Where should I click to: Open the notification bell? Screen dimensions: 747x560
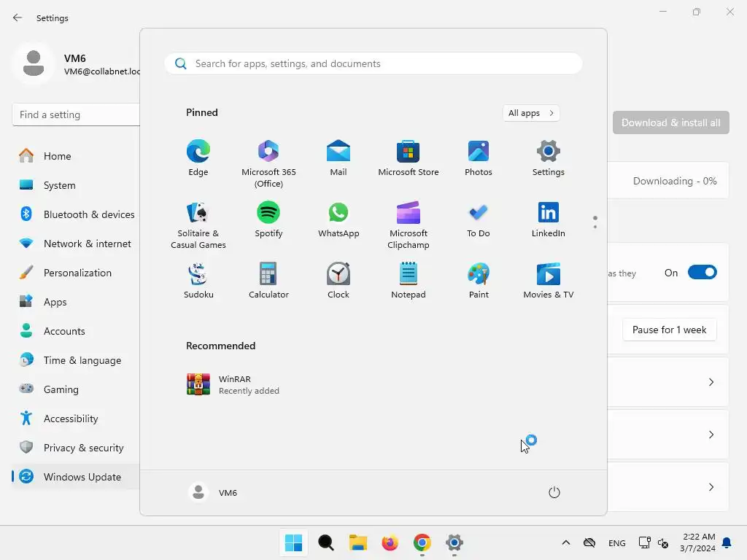pyautogui.click(x=727, y=542)
